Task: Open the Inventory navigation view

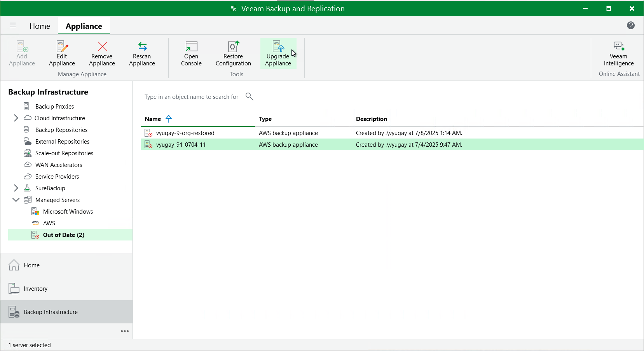Action: tap(35, 288)
